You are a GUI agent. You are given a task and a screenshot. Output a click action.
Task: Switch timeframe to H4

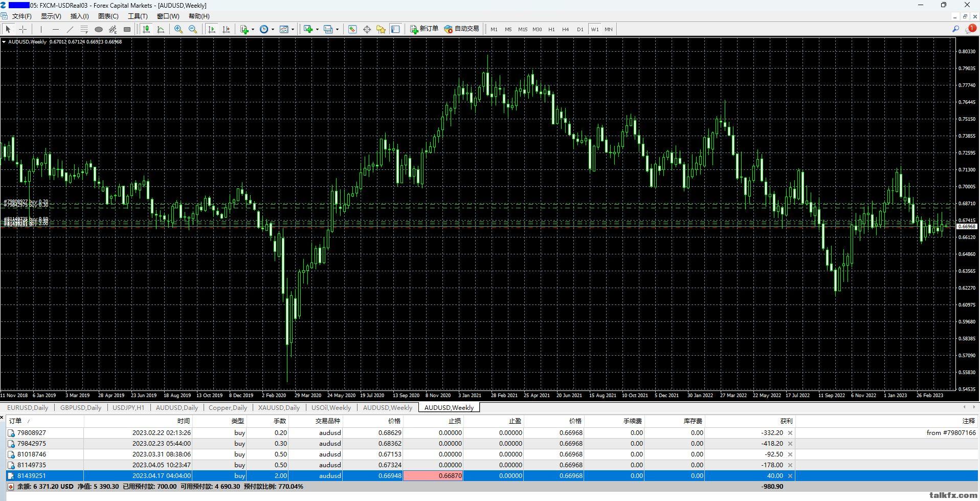click(x=565, y=29)
